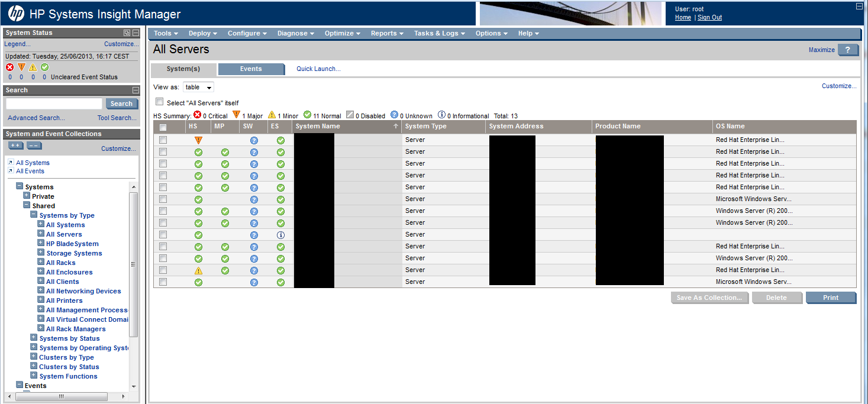
Task: Expand the Private tree node
Action: coord(27,195)
